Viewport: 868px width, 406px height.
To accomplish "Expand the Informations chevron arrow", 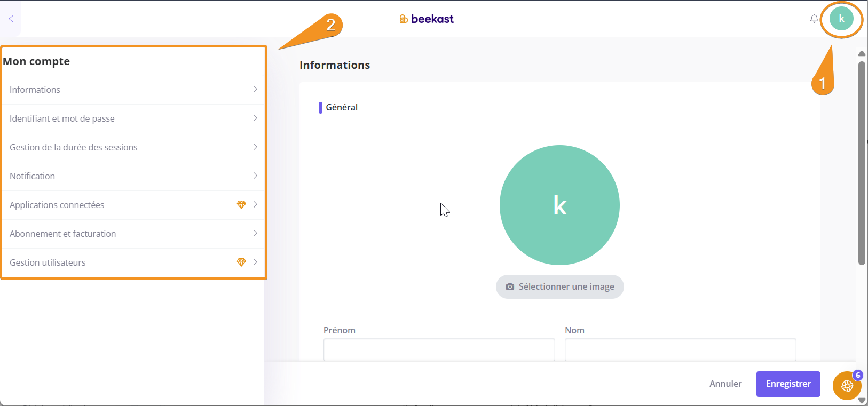I will [255, 90].
